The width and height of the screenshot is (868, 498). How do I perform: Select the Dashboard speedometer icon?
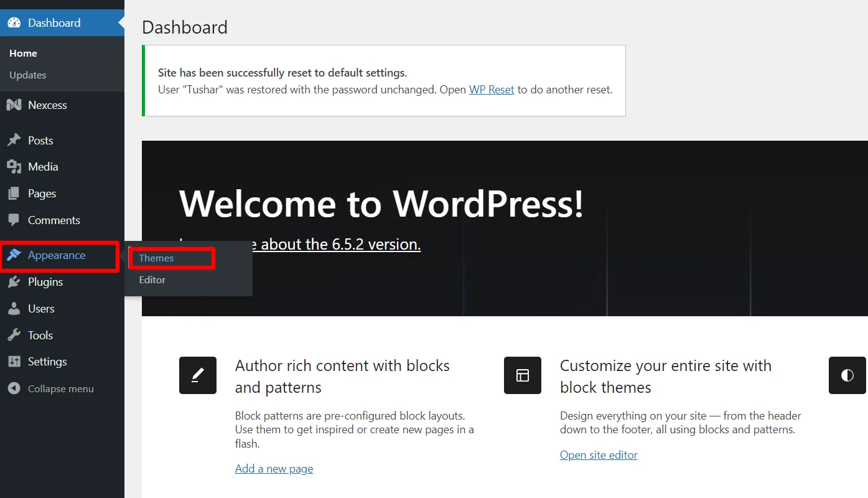(14, 22)
